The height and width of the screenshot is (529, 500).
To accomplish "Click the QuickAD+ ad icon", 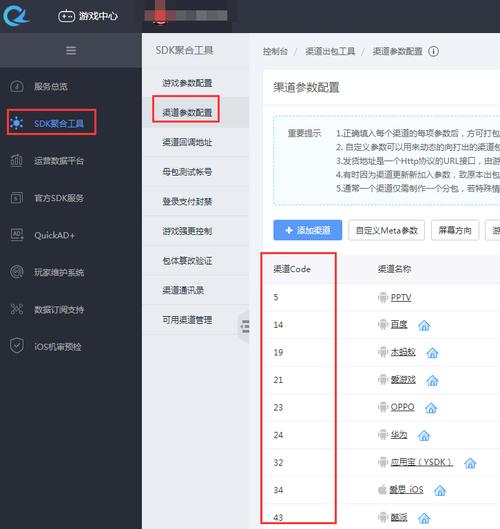I will point(17,235).
